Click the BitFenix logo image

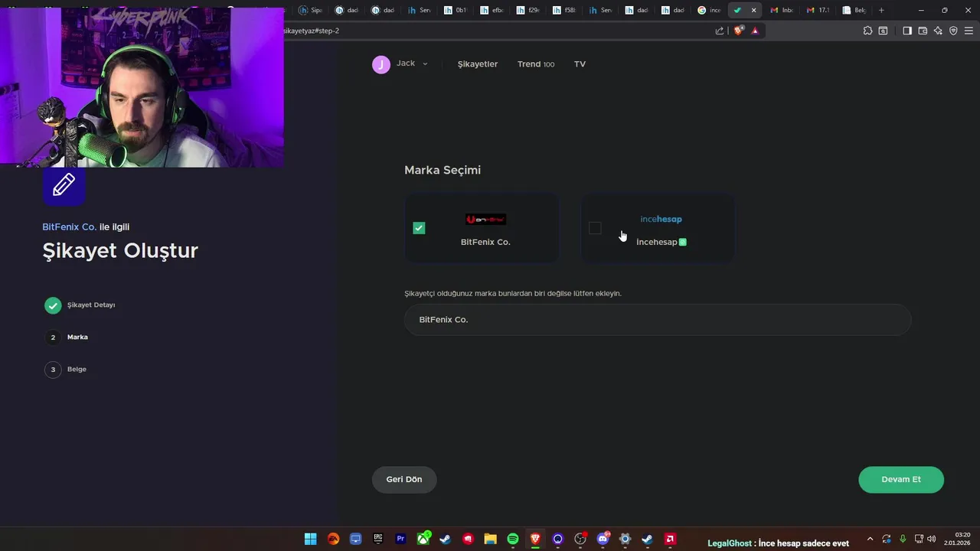click(x=485, y=220)
